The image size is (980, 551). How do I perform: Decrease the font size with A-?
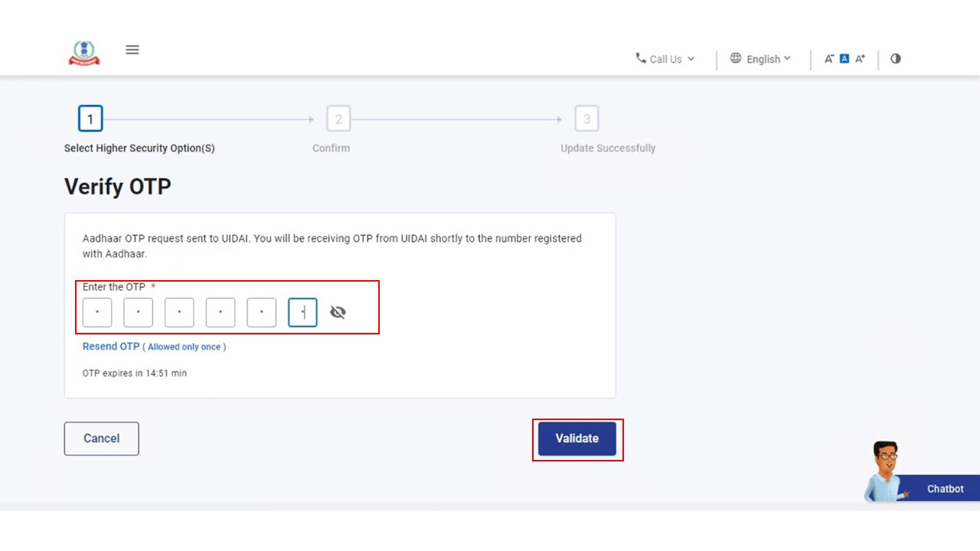pyautogui.click(x=828, y=59)
